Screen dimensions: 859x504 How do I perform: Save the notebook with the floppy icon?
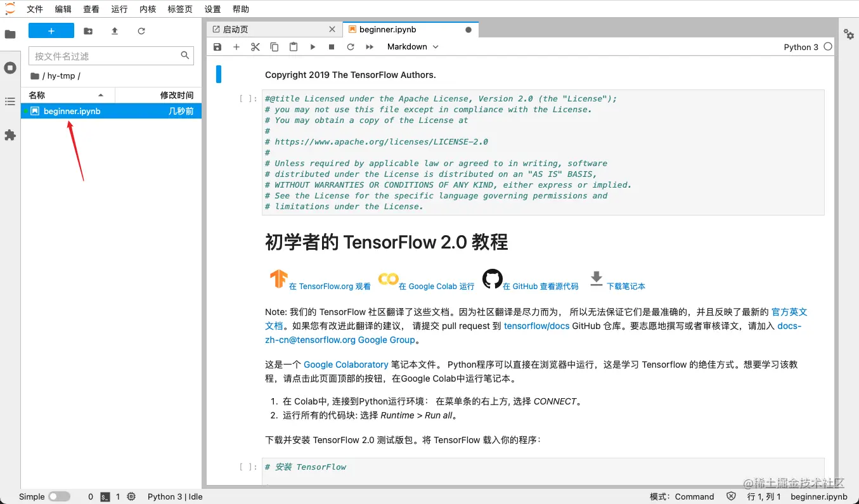click(217, 47)
